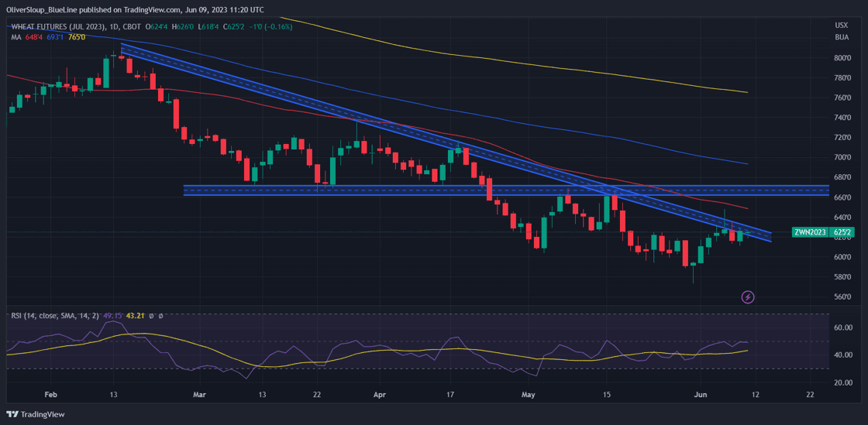
Task: Click the high value H626'0
Action: (184, 26)
